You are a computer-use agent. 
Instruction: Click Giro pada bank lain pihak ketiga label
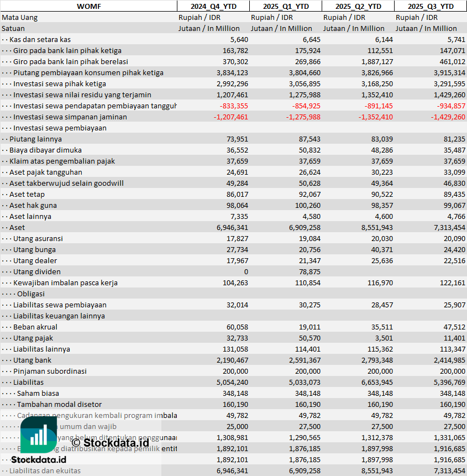[67, 51]
